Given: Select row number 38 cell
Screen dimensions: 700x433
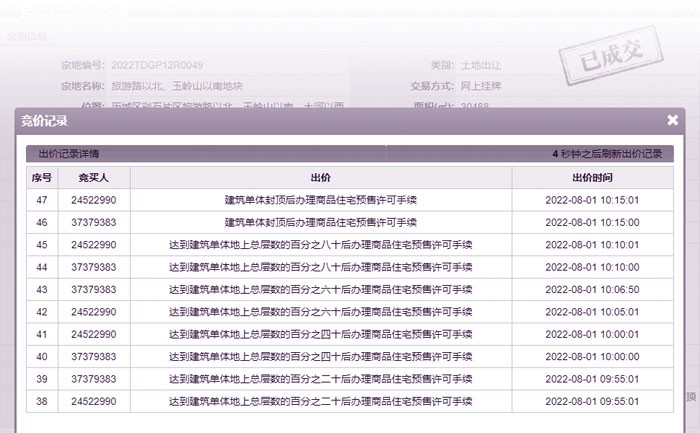Looking at the screenshot, I should 42,401.
